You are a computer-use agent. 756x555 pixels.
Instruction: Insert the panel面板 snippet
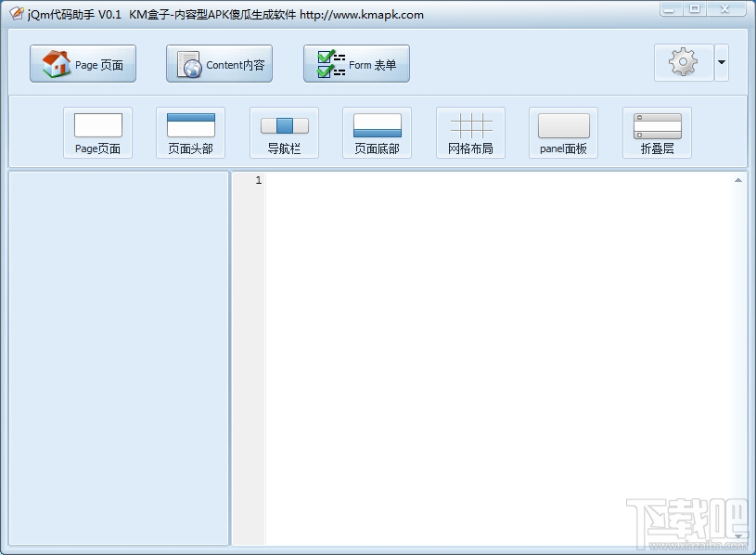coord(564,133)
